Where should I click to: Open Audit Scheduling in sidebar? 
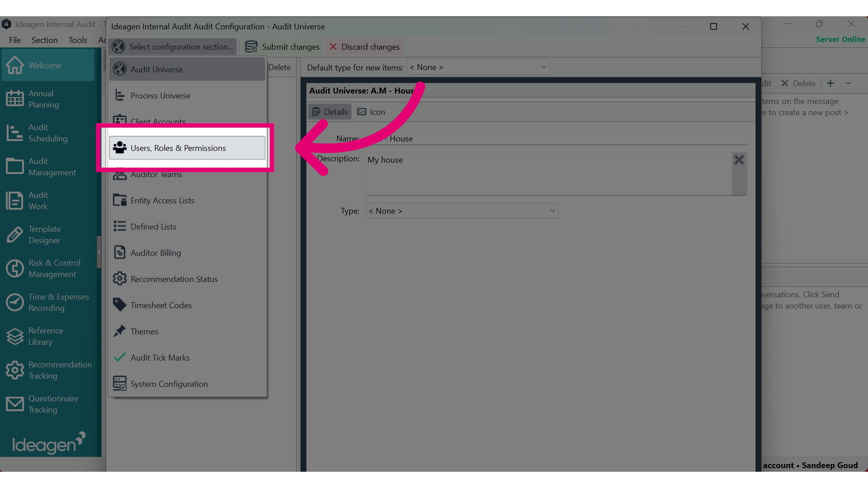(x=48, y=133)
